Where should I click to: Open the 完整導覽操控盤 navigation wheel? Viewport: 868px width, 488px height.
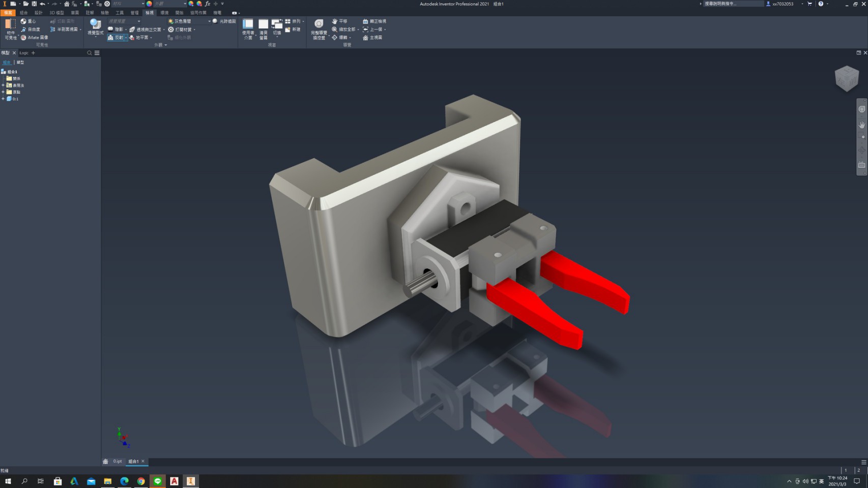(x=319, y=29)
